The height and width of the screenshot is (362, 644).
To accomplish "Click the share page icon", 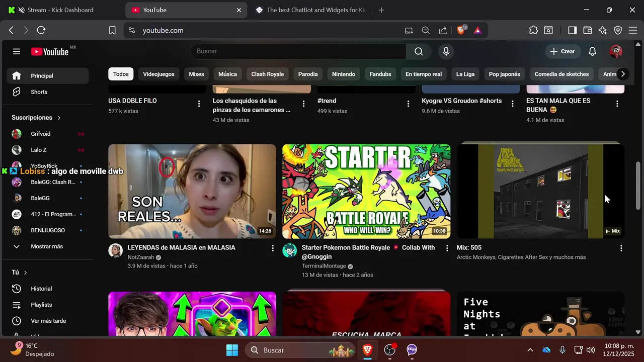I will pyautogui.click(x=443, y=30).
